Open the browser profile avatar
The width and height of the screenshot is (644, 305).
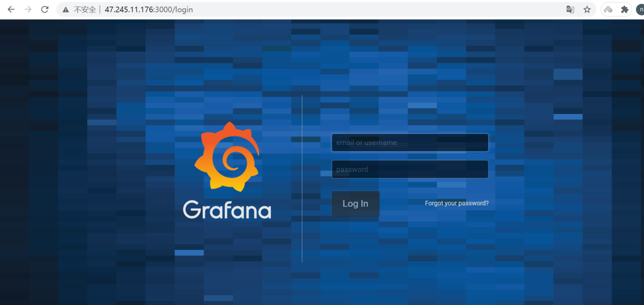[x=640, y=10]
